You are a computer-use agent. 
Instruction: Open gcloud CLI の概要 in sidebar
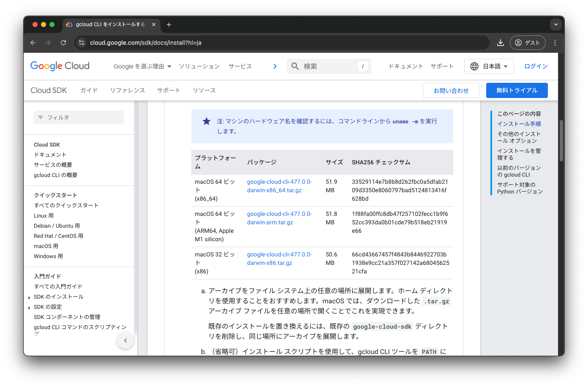pos(56,175)
